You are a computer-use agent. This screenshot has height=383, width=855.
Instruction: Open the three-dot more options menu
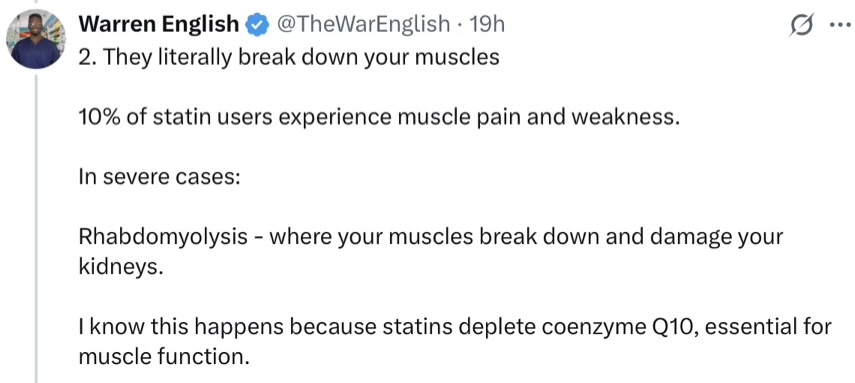point(838,26)
